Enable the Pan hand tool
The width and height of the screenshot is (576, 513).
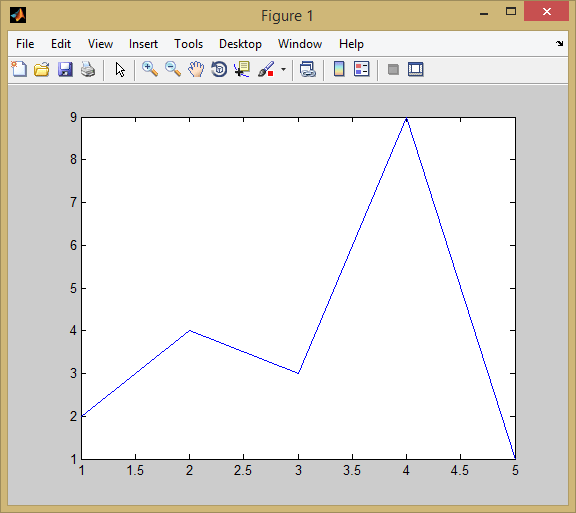(196, 69)
